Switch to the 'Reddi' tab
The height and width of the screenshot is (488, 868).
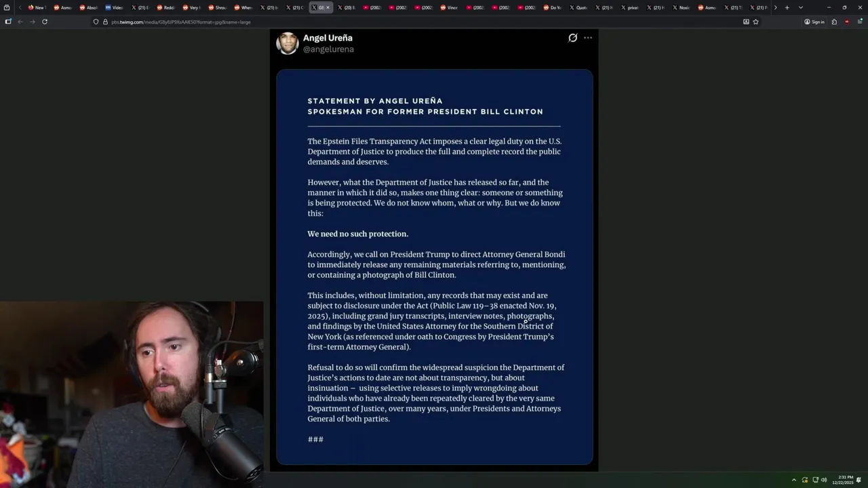pyautogui.click(x=165, y=7)
